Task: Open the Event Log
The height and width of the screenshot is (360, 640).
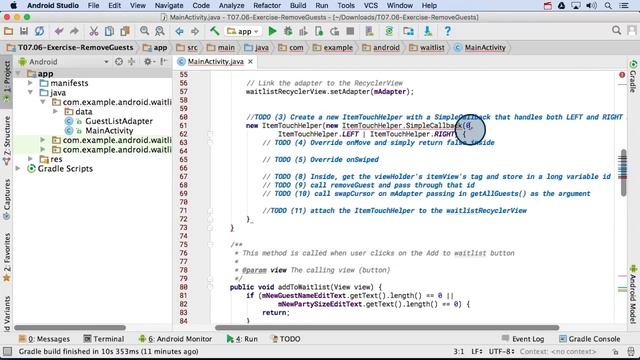Action: (x=523, y=339)
